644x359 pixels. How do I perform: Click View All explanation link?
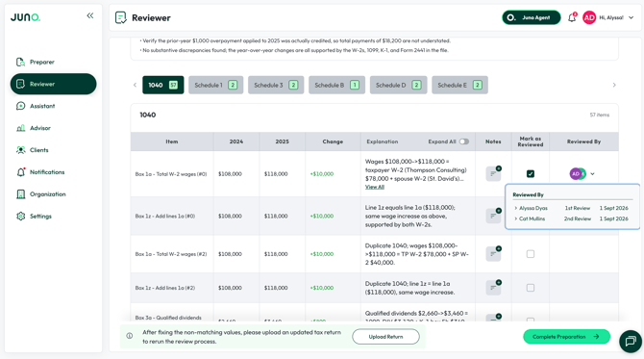[375, 187]
